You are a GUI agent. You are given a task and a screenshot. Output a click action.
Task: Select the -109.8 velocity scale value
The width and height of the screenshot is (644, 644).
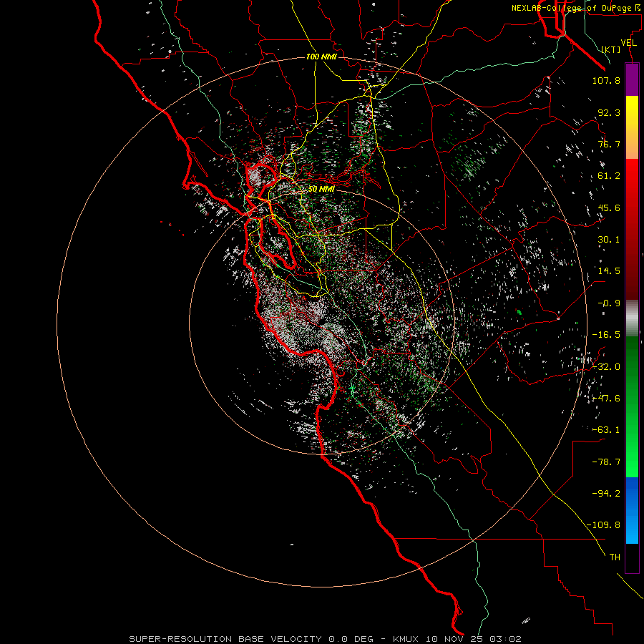[x=603, y=525]
